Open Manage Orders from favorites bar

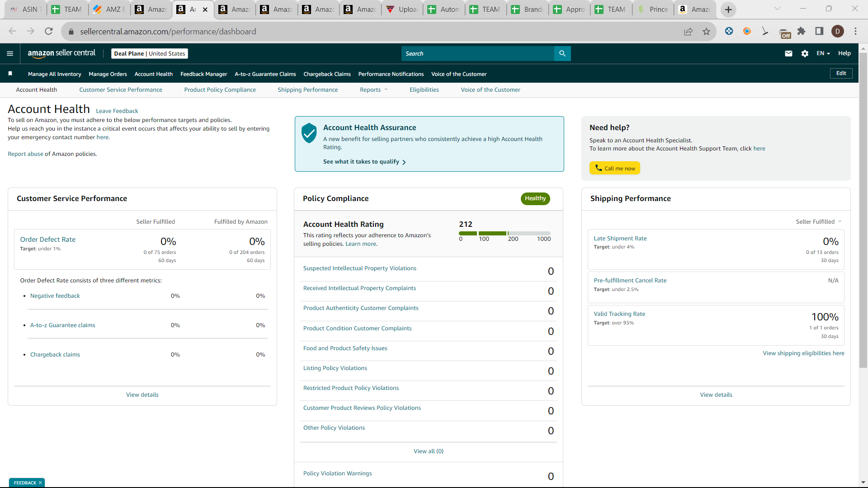(x=108, y=74)
